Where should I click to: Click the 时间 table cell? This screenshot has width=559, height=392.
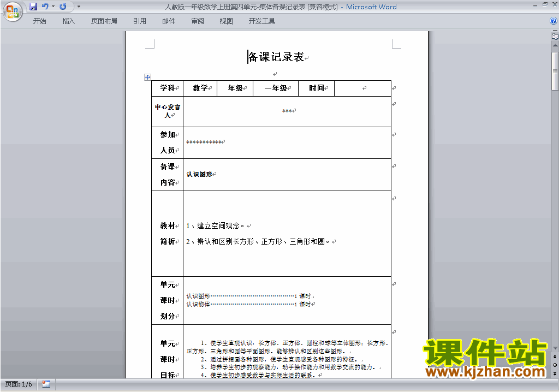click(x=316, y=88)
